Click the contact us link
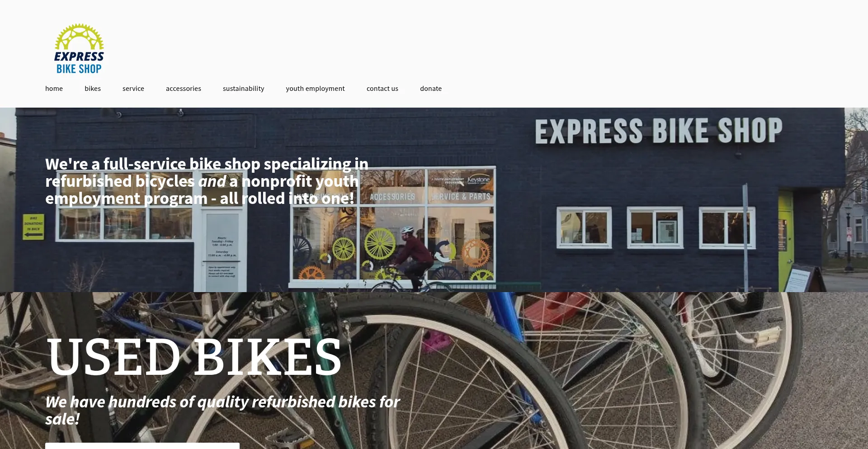Viewport: 868px width, 449px height. [382, 89]
